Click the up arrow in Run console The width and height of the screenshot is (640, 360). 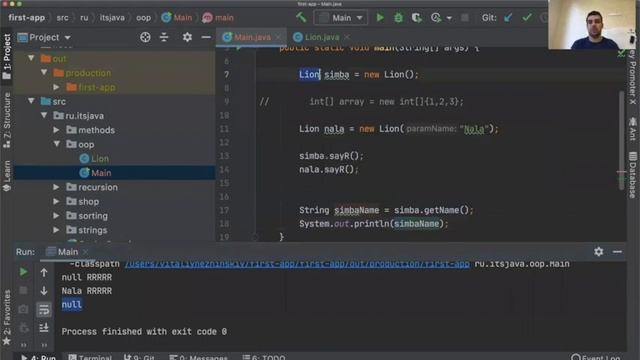pyautogui.click(x=44, y=272)
